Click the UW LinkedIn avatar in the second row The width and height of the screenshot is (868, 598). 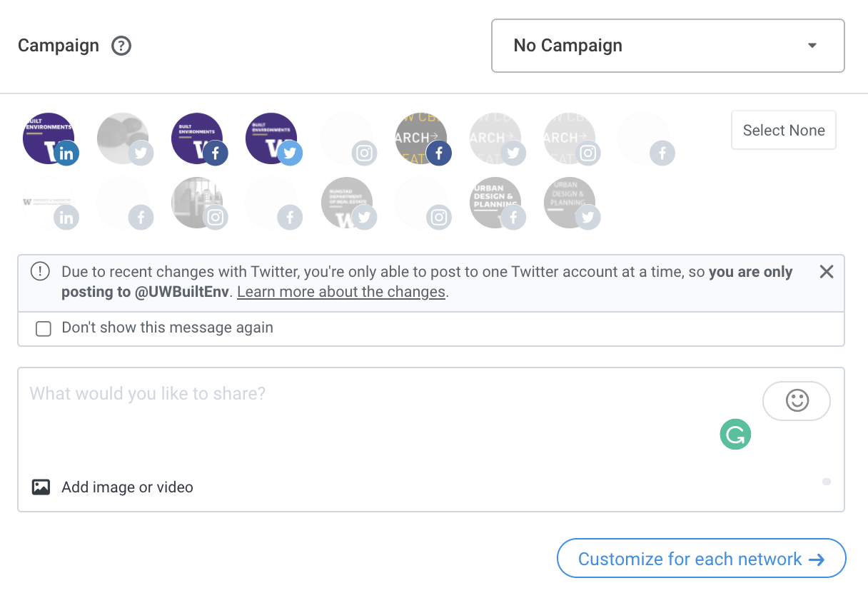[49, 203]
